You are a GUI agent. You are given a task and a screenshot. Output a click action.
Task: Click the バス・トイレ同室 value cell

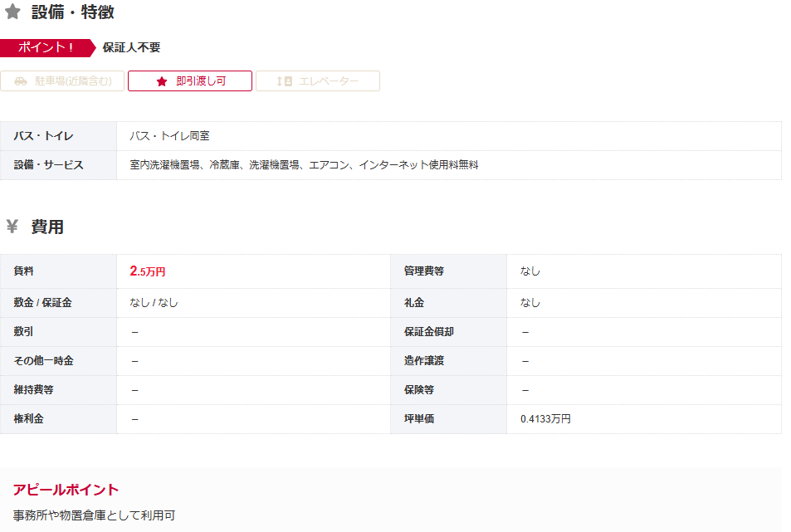tap(175, 136)
